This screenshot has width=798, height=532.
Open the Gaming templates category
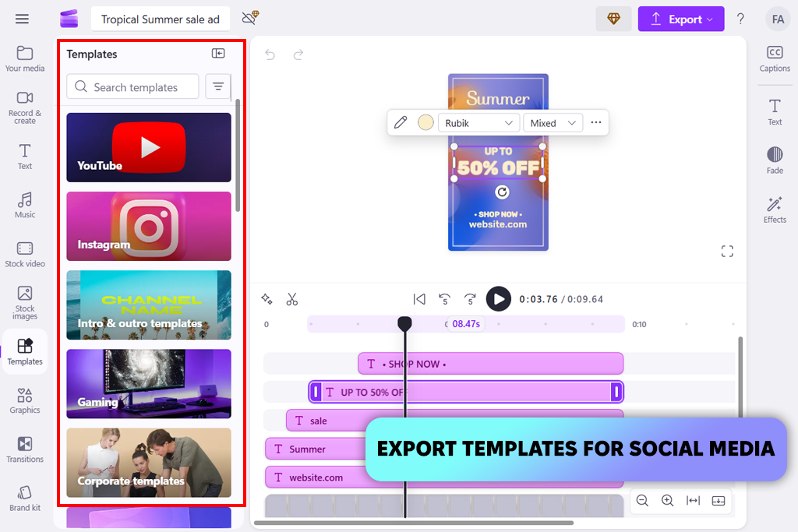149,384
